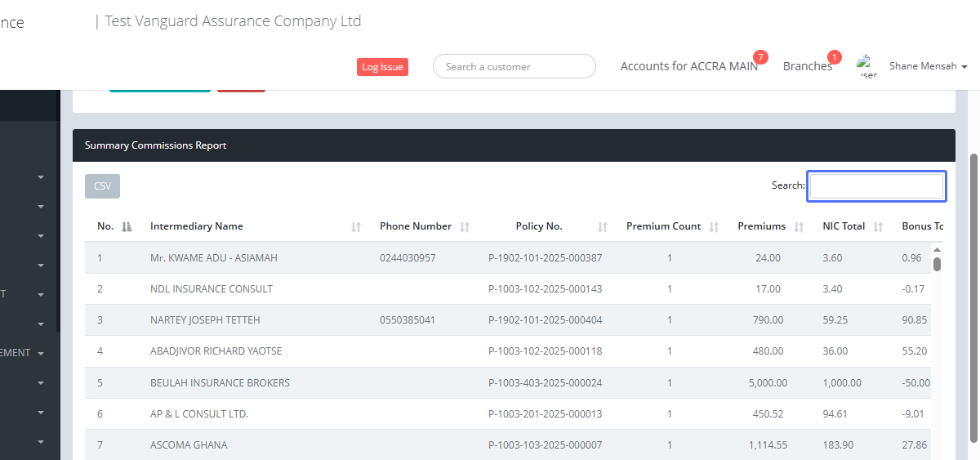Click sort icon beside Intermediary Name header

356,227
